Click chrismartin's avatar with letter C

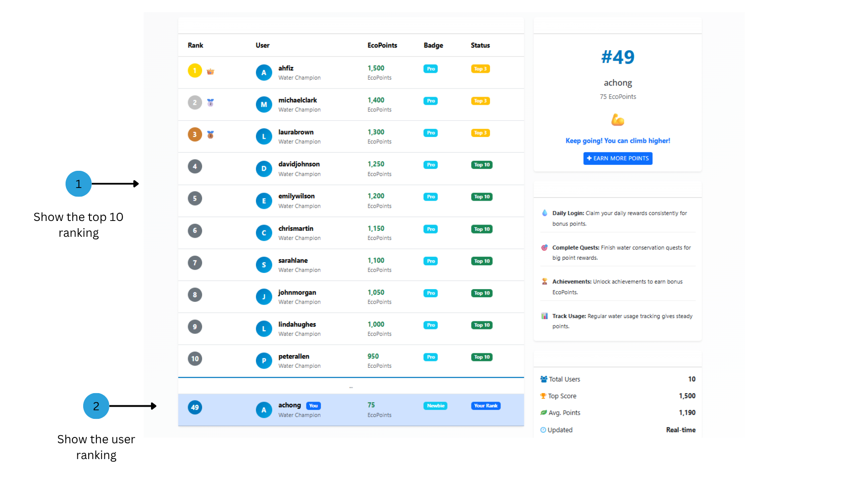[264, 233]
